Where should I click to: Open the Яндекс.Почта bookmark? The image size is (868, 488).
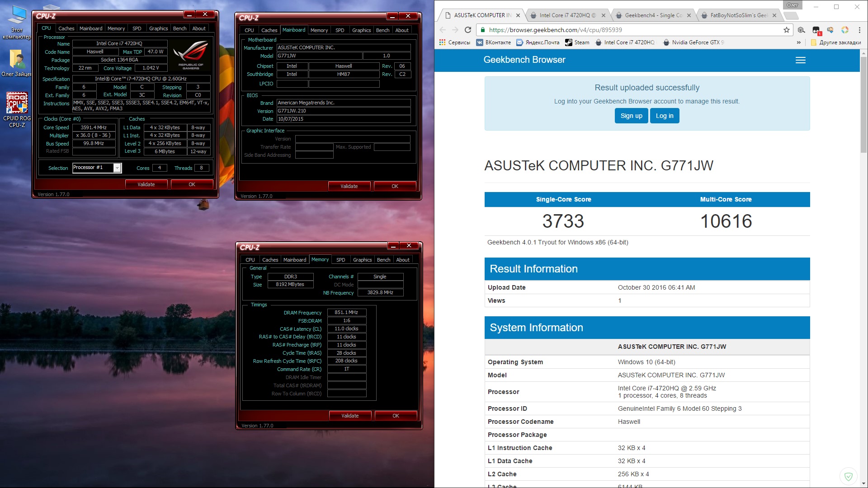[538, 42]
